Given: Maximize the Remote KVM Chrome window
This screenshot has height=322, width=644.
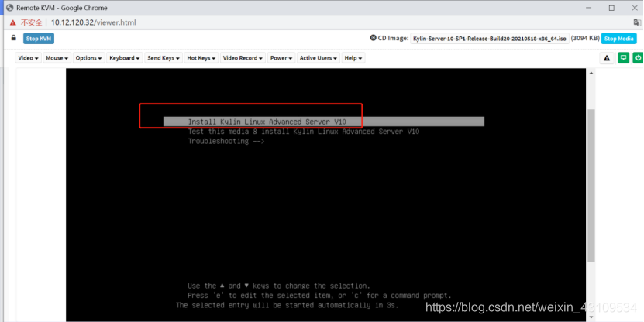Looking at the screenshot, I should point(611,8).
